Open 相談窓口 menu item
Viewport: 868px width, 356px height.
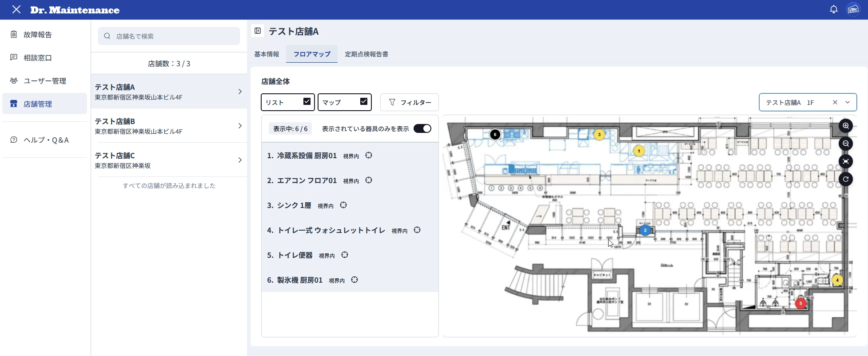tap(44, 57)
